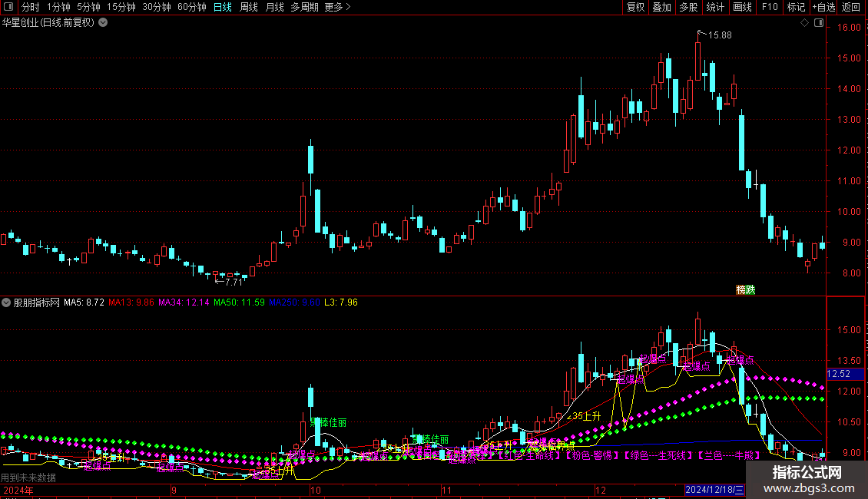Expand the indicator menu beside 股朋指标网
Image resolution: width=868 pixels, height=499 pixels.
6,302
